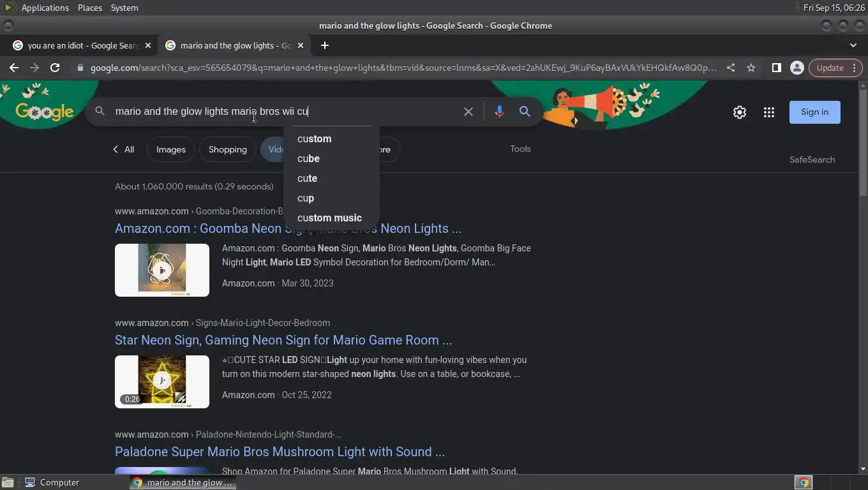The height and width of the screenshot is (490, 868).
Task: Open the Google apps grid
Action: point(769,112)
